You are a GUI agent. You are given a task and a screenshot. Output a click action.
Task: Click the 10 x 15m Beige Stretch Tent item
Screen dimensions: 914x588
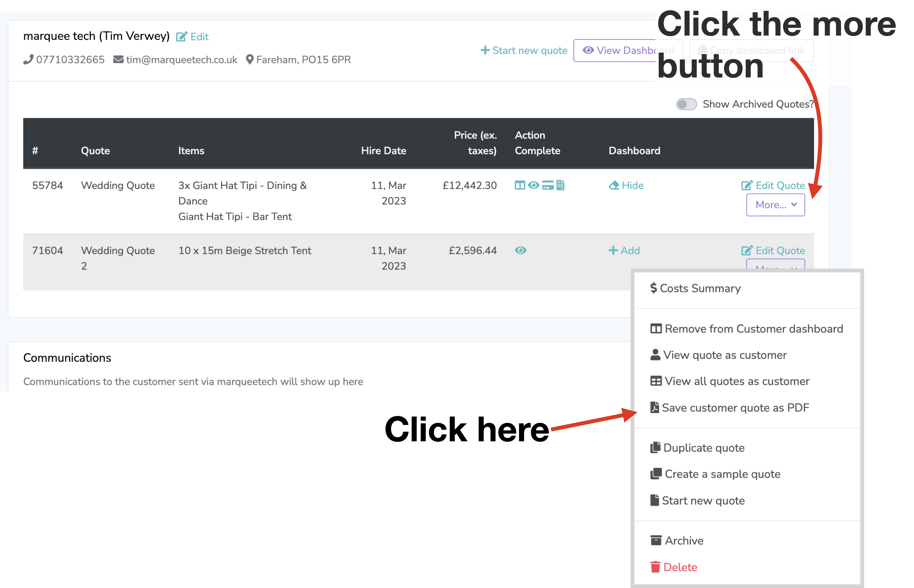click(x=245, y=250)
